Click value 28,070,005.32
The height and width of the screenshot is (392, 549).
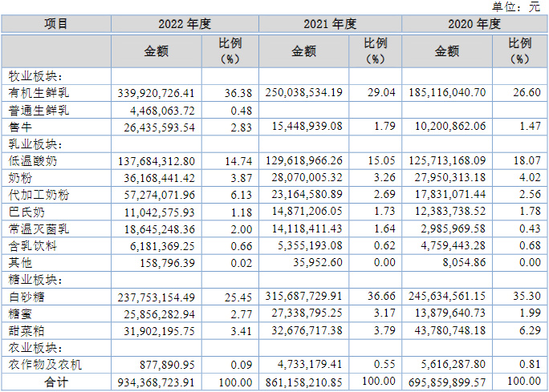click(307, 177)
